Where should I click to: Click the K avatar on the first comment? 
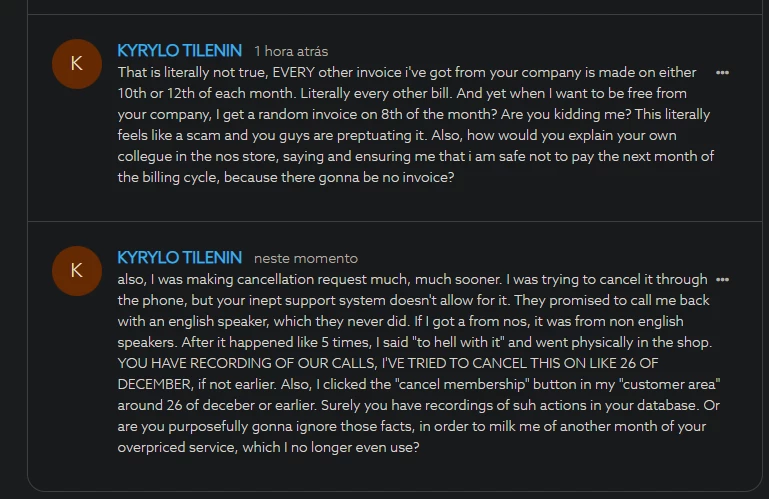tap(77, 63)
